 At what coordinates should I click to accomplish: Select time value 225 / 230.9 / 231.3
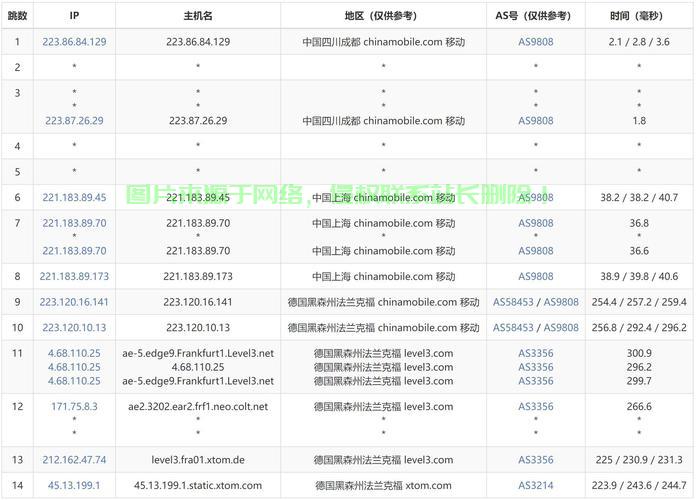639,460
